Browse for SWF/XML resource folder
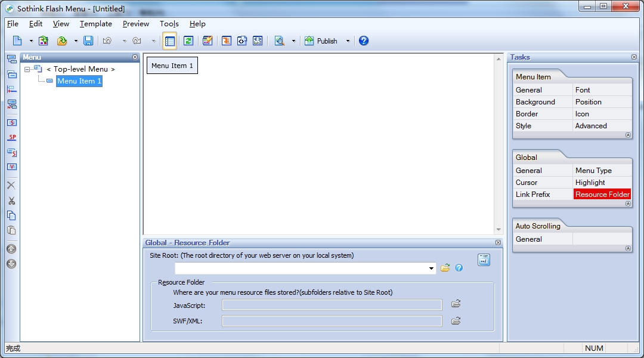Viewport: 644px width, 358px height. pyautogui.click(x=456, y=320)
